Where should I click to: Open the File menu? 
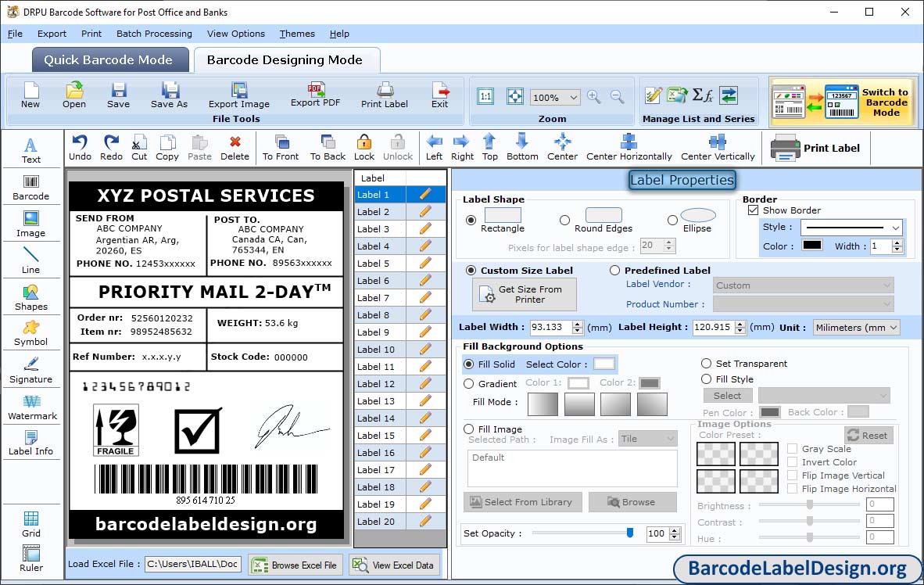click(15, 34)
